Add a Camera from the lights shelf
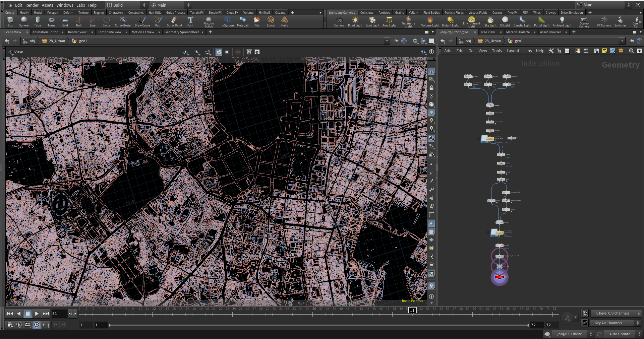This screenshot has height=339, width=644. click(x=339, y=22)
